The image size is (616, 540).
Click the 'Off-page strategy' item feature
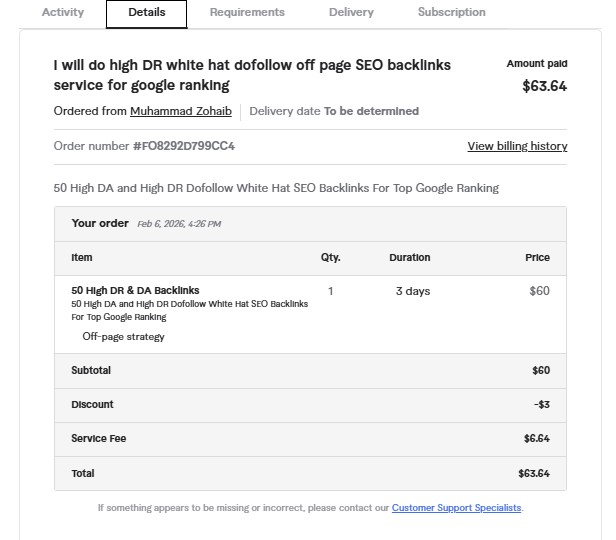coord(123,337)
